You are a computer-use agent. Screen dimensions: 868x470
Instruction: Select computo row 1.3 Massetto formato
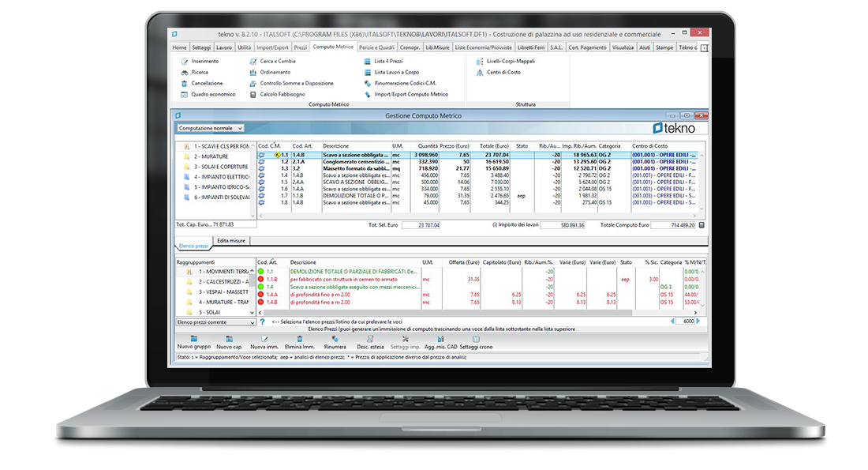(x=477, y=168)
